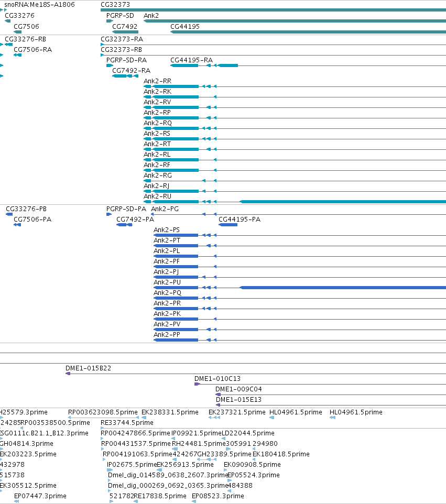
Task: Click the Dmel_dig_014589_0638_2607.3prime label
Action: click(x=168, y=475)
